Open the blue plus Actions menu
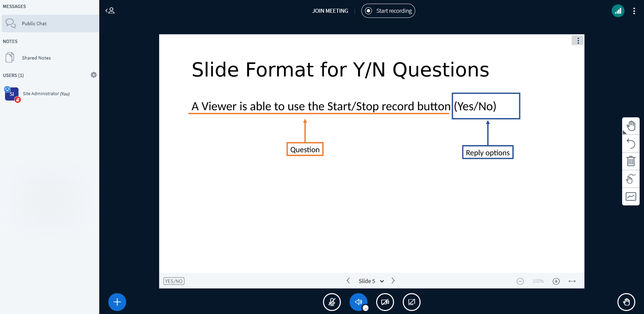The image size is (644, 314). [x=117, y=302]
